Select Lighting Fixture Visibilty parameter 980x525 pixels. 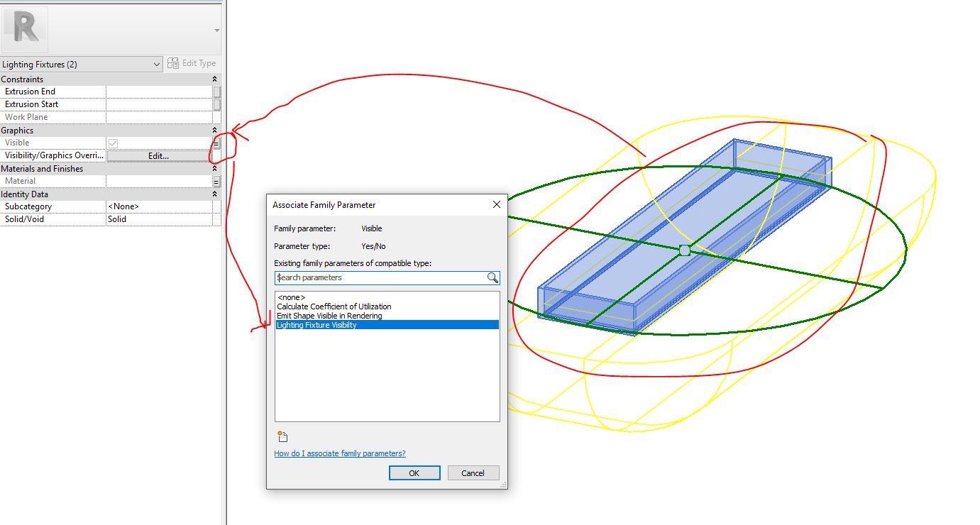(387, 325)
